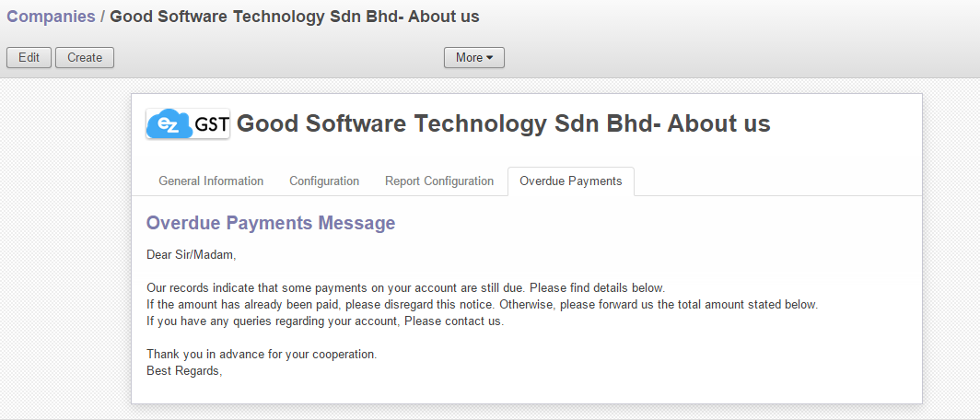Select the Report Configuration tab
This screenshot has width=980, height=420.
(x=439, y=181)
